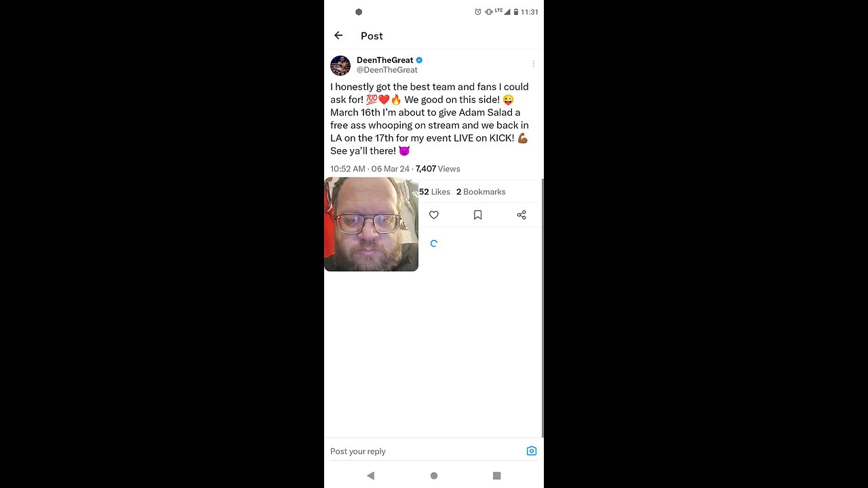Viewport: 868px width, 488px height.
Task: Open the @DeenTheGreat handle link
Action: [x=387, y=70]
